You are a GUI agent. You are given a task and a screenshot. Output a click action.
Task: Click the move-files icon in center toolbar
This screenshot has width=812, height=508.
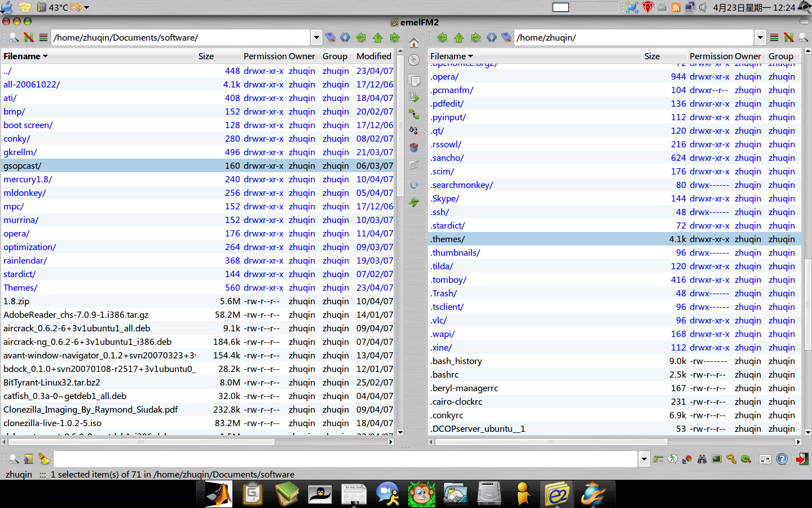coord(414,97)
